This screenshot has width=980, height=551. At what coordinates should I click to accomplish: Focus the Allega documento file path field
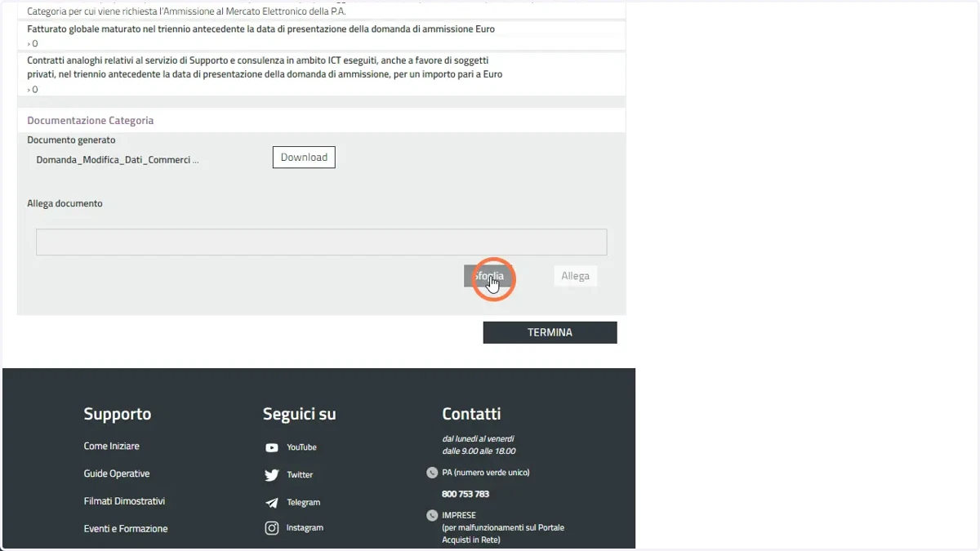point(322,242)
